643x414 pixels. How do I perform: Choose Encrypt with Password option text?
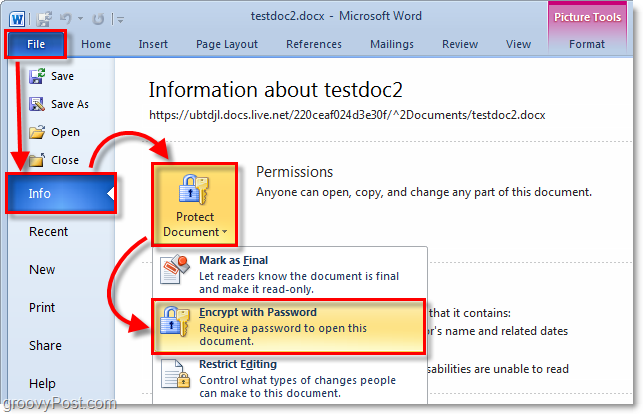[x=258, y=312]
